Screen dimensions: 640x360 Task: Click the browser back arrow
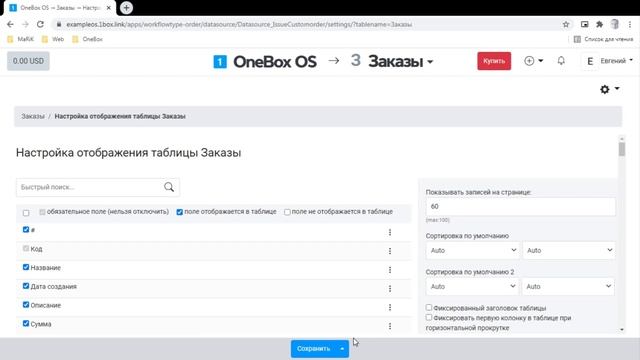[10, 24]
